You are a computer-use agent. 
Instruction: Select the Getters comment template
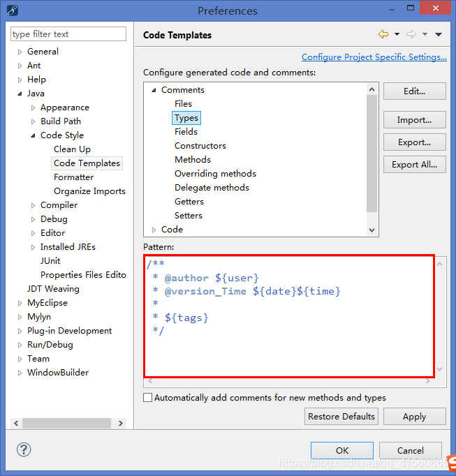click(x=189, y=202)
